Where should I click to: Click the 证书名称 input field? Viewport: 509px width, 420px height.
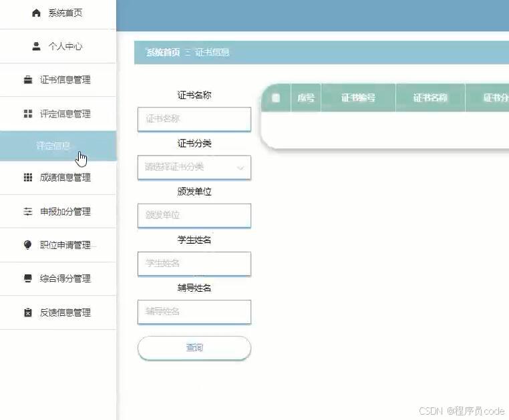[x=194, y=119]
